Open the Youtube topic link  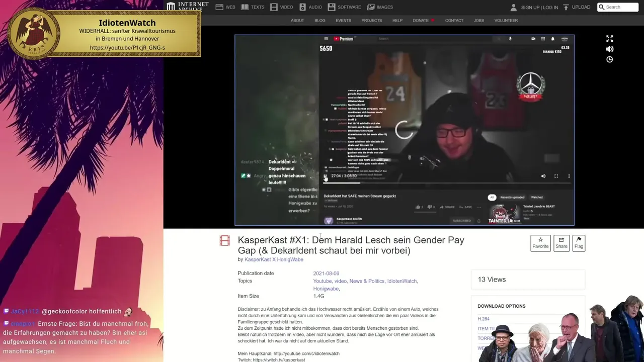[x=323, y=281]
